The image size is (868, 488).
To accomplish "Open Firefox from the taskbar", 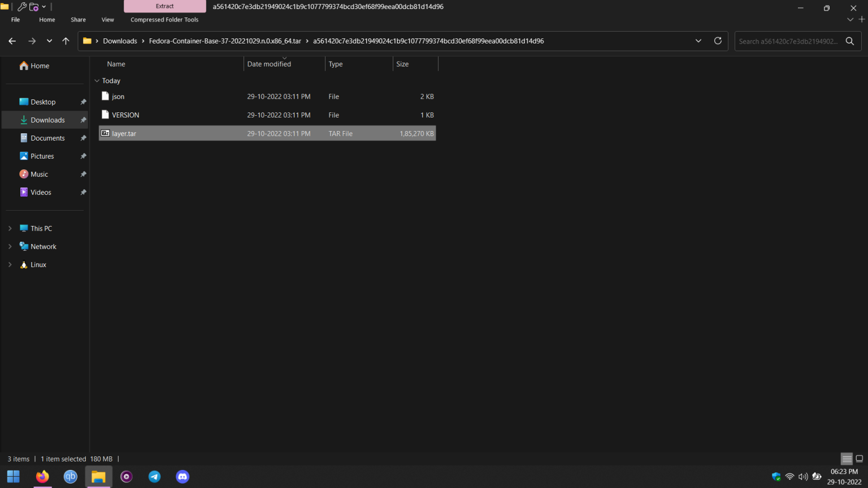I will 42,477.
